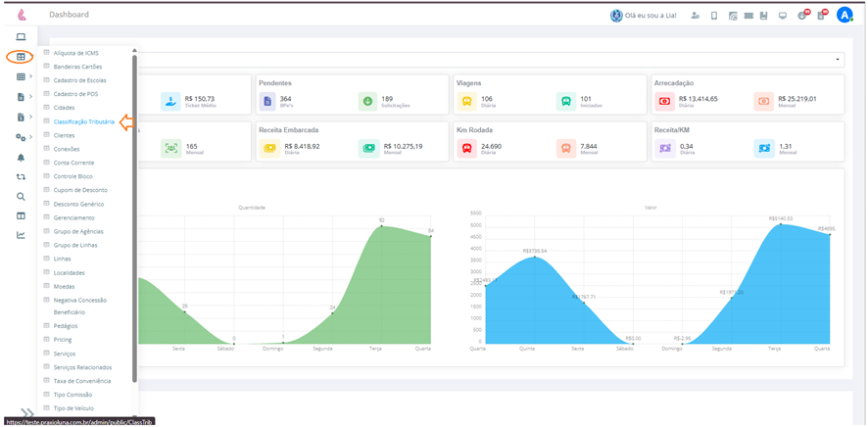
Task: Open the download notifications icon with badge
Action: pos(802,15)
